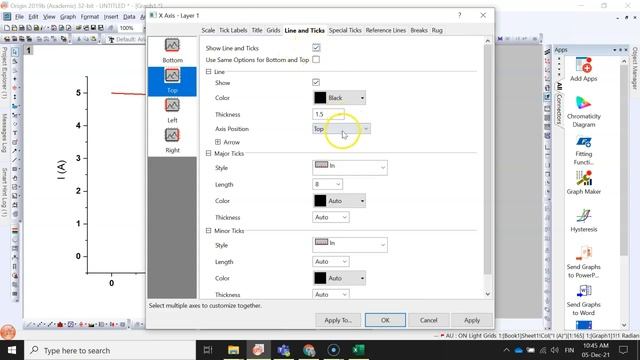Click the Windows search box
640x360 pixels.
(x=110, y=350)
